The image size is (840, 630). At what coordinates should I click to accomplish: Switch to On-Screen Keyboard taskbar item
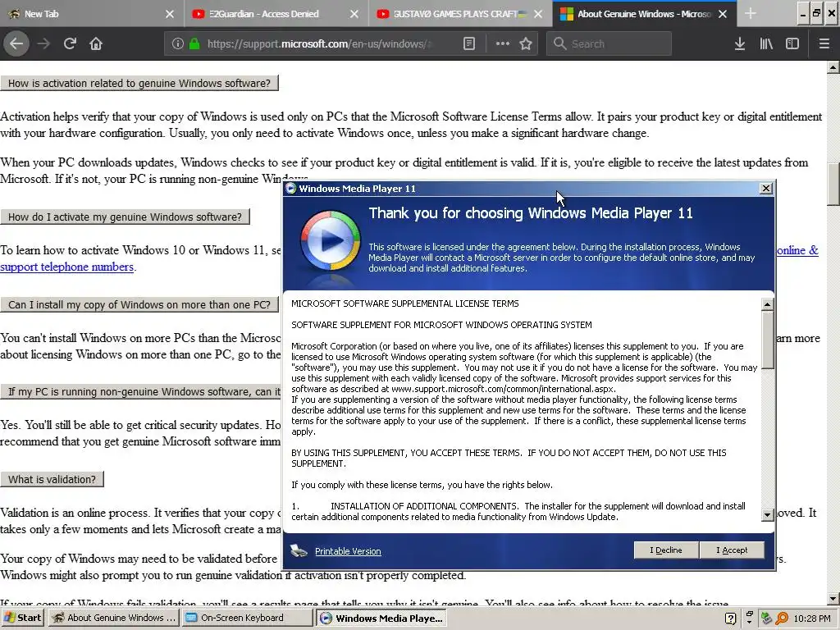point(246,618)
